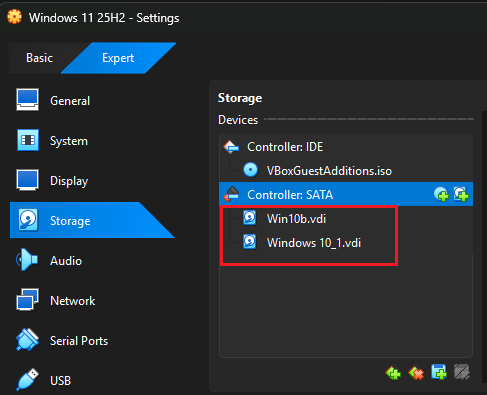Select the Expert settings tab

point(118,58)
